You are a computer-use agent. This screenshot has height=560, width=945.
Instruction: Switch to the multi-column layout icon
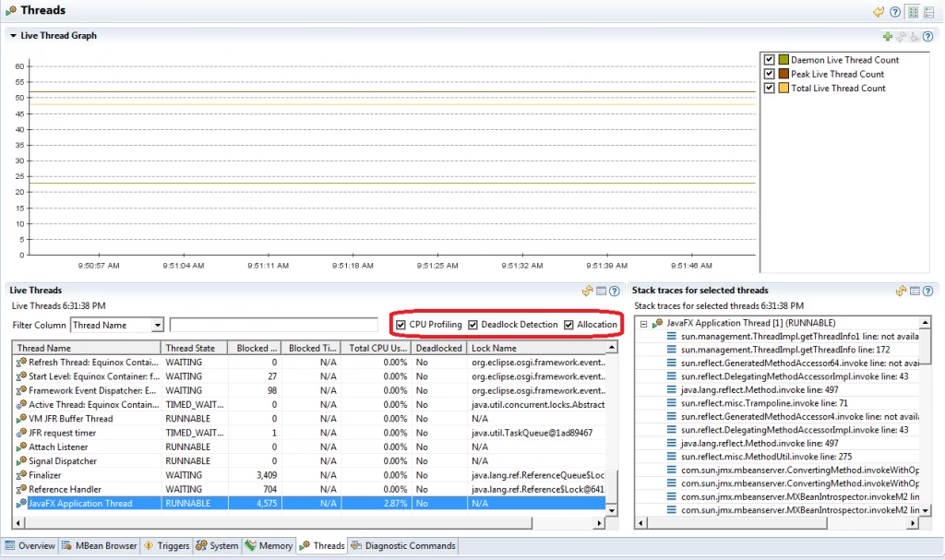pyautogui.click(x=913, y=11)
